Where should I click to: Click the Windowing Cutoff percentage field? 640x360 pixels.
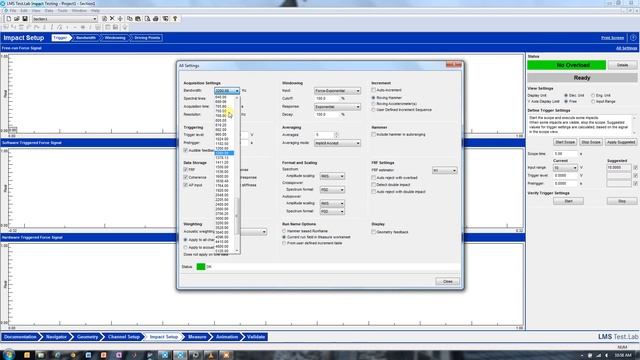[x=328, y=99]
